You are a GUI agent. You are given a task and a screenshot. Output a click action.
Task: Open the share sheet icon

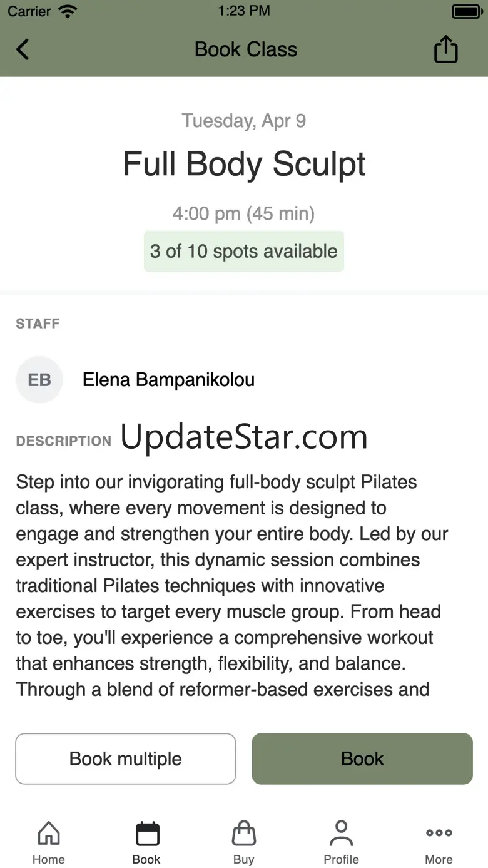click(445, 49)
